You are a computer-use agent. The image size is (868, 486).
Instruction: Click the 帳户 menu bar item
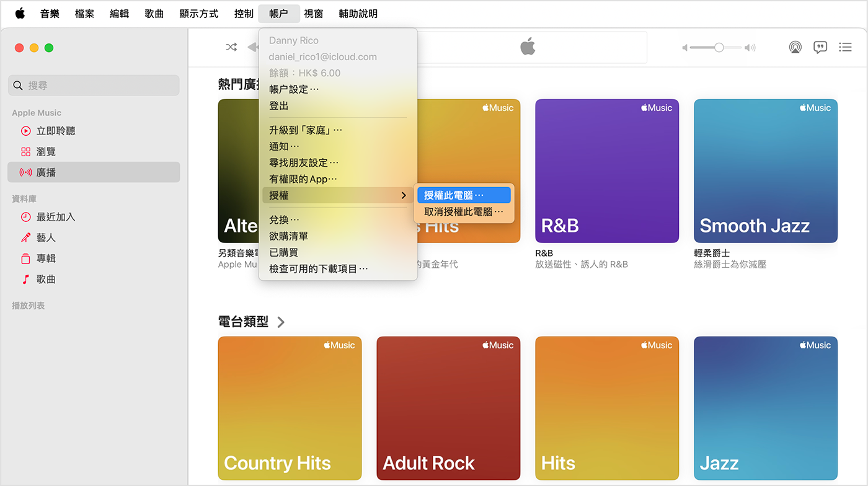click(x=278, y=14)
